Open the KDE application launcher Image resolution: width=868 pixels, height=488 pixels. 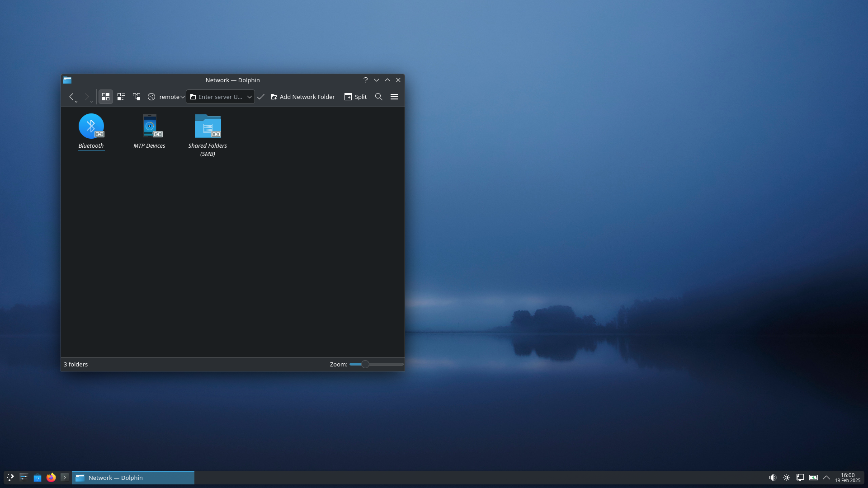[10, 478]
